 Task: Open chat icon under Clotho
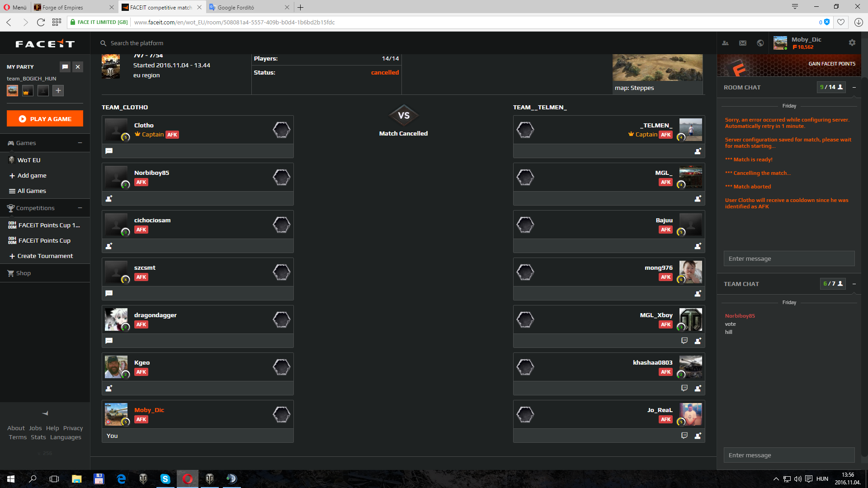[x=109, y=151]
